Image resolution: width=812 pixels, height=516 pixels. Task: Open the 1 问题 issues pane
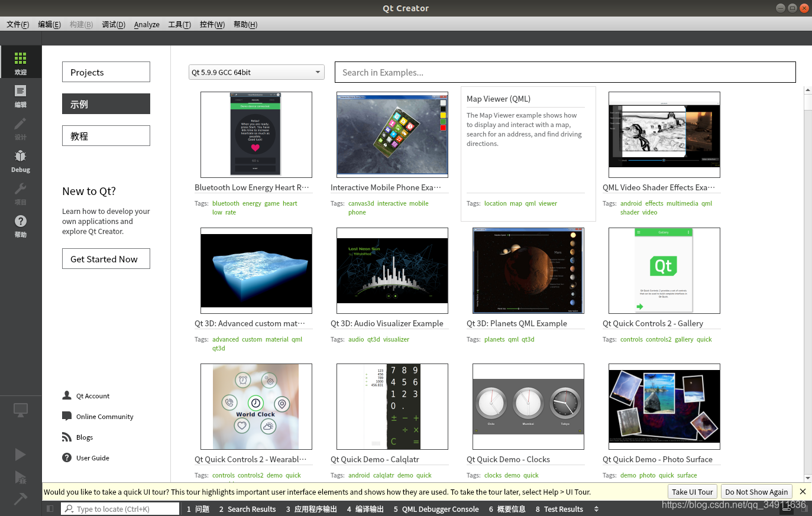pos(198,509)
